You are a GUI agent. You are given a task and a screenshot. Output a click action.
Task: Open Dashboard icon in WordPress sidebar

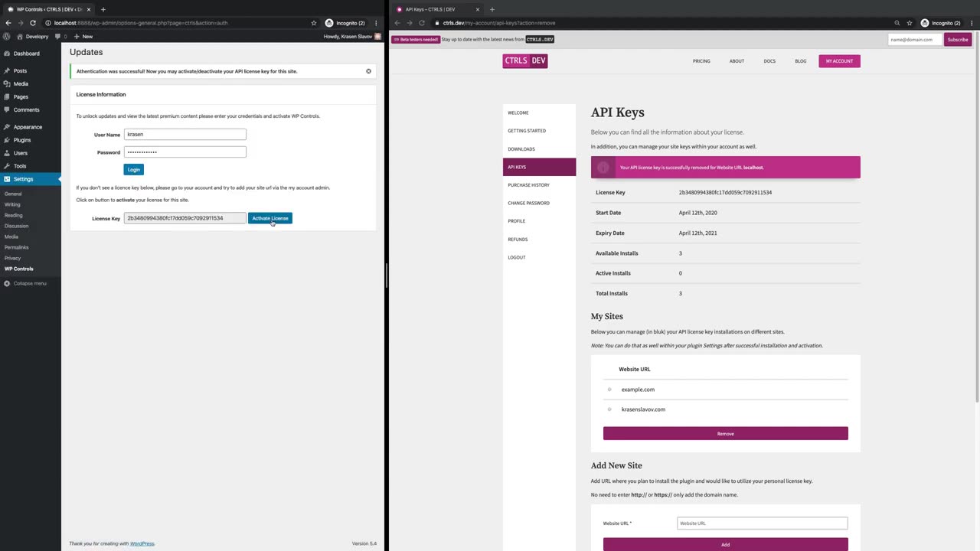pos(7,54)
